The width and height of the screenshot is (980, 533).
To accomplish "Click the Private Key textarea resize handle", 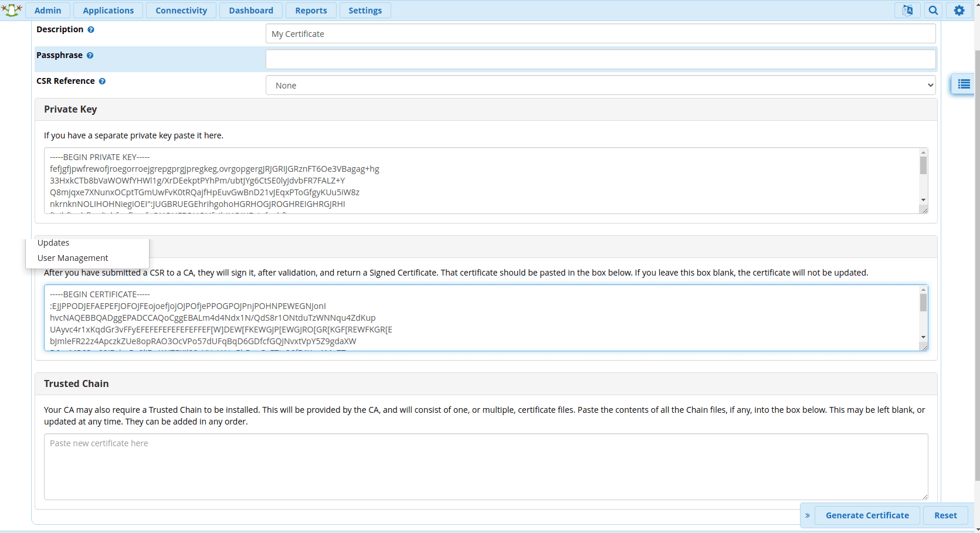I will 924,210.
